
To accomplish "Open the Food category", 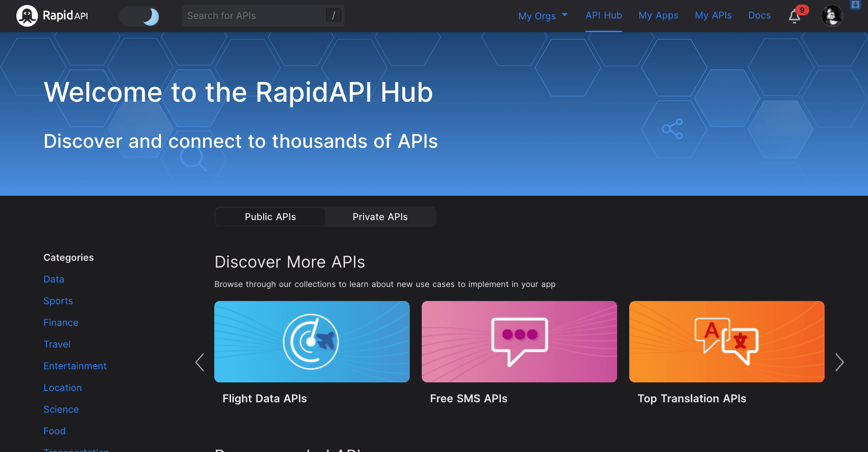I will coord(54,431).
